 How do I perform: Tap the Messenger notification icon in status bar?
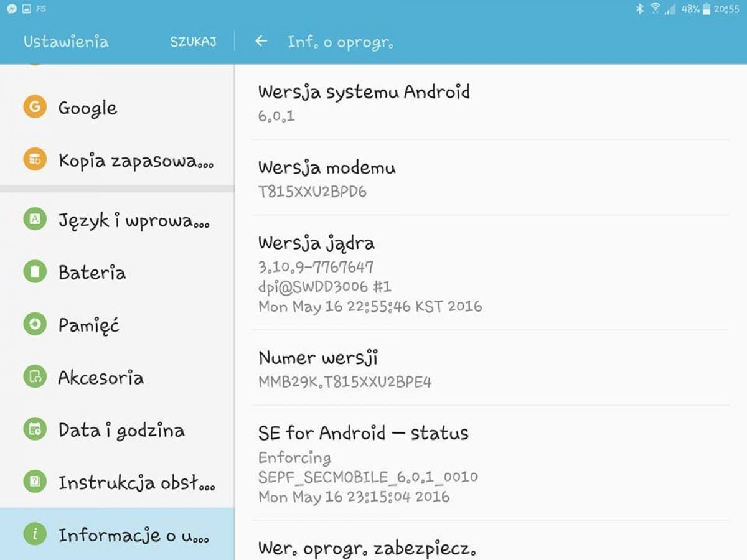click(x=11, y=9)
